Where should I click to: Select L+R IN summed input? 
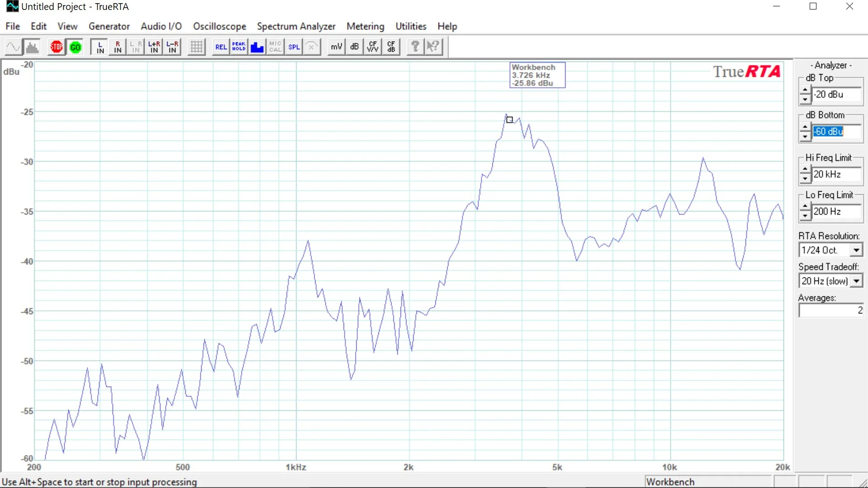coord(154,47)
